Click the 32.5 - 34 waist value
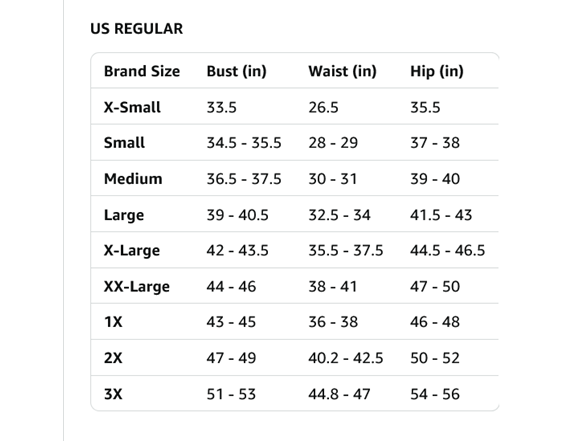Viewport: 588px width, 441px height. [339, 215]
